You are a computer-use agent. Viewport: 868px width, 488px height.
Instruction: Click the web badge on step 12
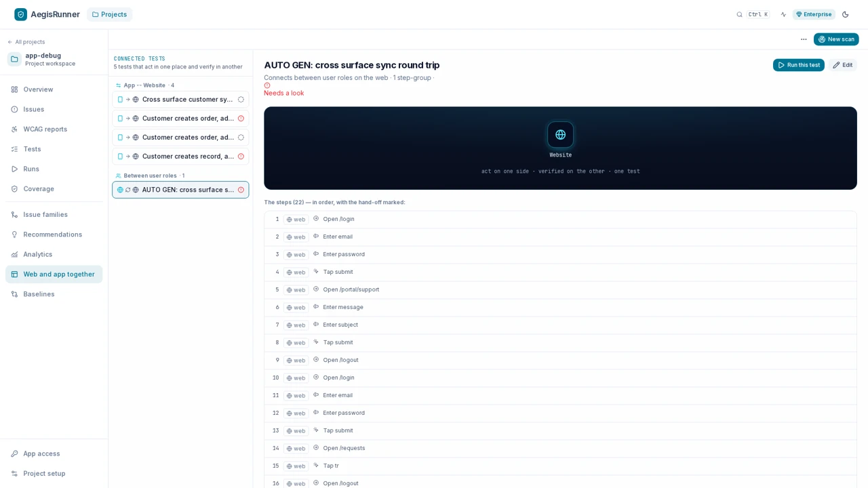[296, 413]
